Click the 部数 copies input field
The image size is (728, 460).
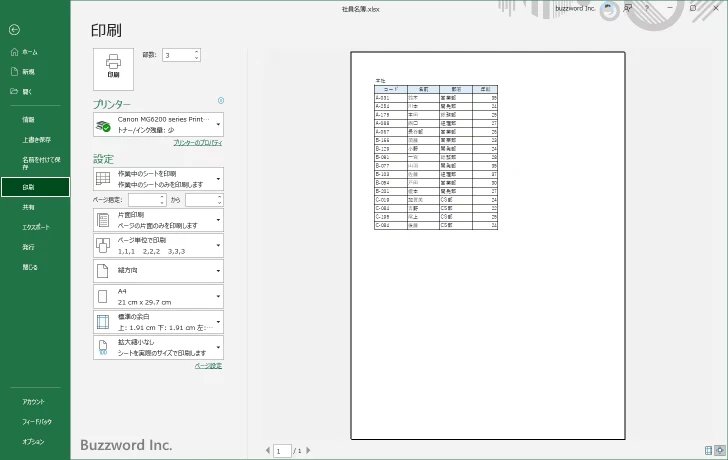click(x=178, y=55)
